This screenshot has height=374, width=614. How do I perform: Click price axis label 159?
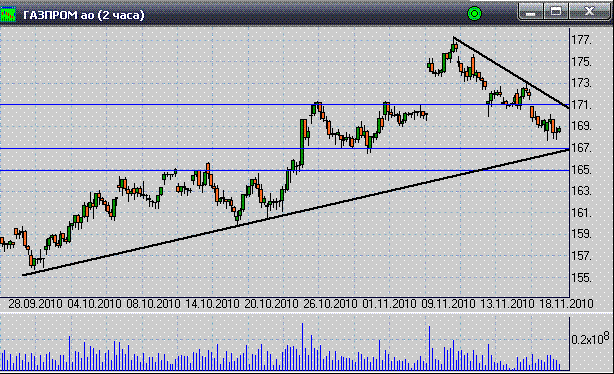581,234
